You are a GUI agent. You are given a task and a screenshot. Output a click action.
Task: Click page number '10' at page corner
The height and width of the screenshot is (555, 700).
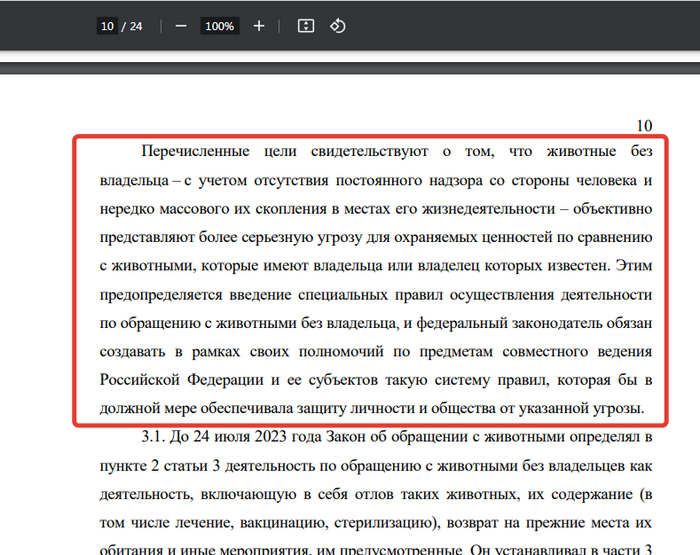click(x=644, y=126)
